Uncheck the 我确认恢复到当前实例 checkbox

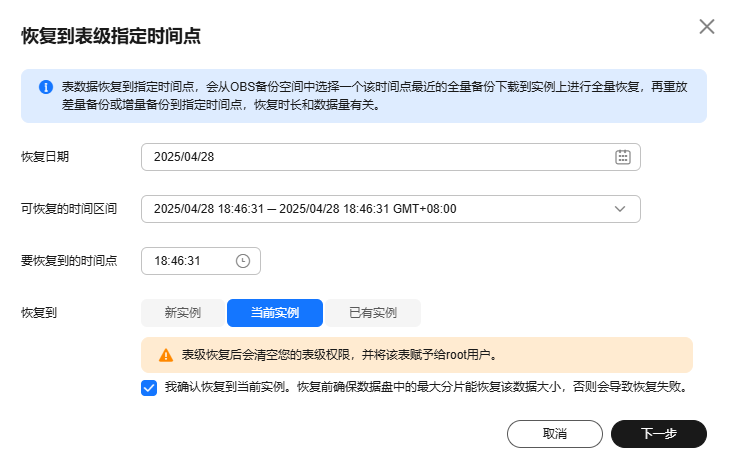point(149,388)
